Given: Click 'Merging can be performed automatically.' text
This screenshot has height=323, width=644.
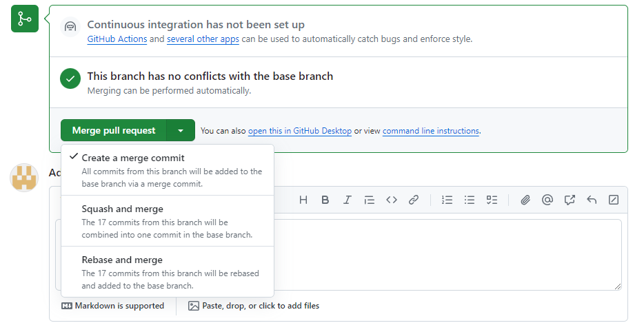Looking at the screenshot, I should [x=169, y=91].
